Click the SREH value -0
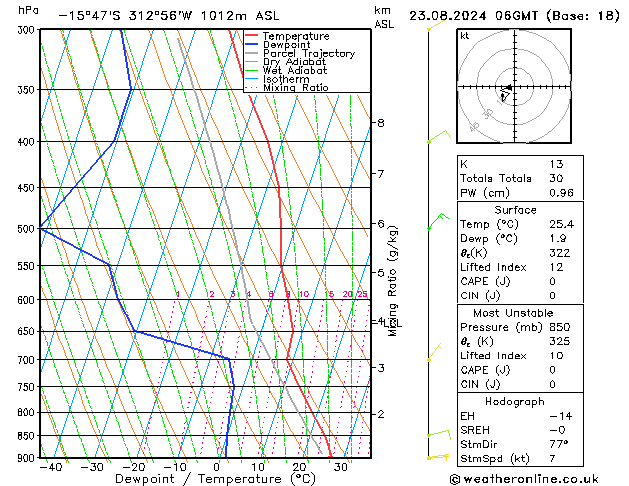 tap(557, 430)
